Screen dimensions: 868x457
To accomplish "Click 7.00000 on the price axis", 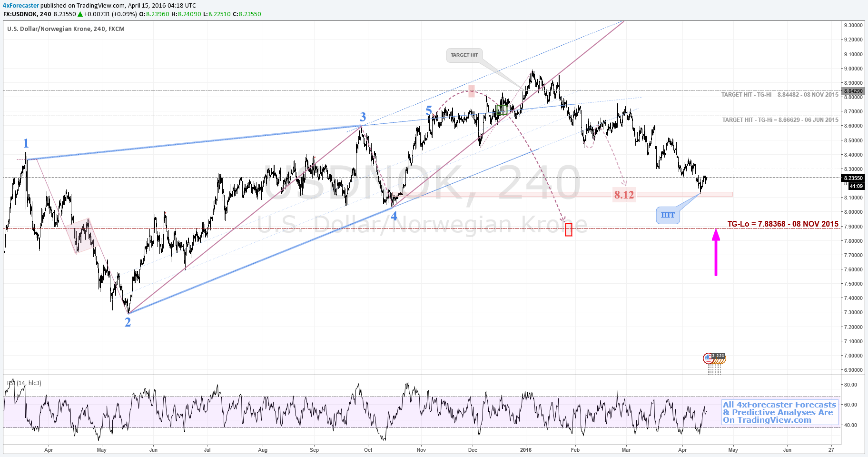I will click(x=853, y=356).
